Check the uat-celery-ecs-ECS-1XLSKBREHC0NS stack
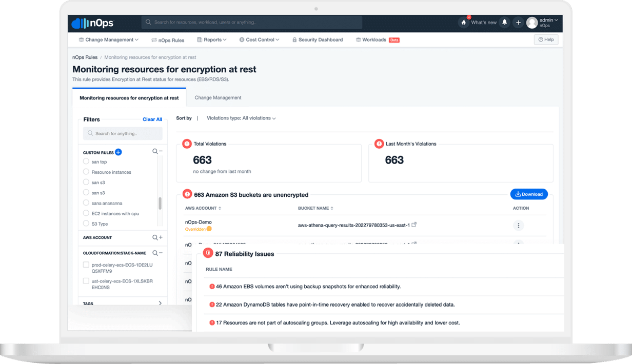632x364 pixels. pyautogui.click(x=86, y=281)
